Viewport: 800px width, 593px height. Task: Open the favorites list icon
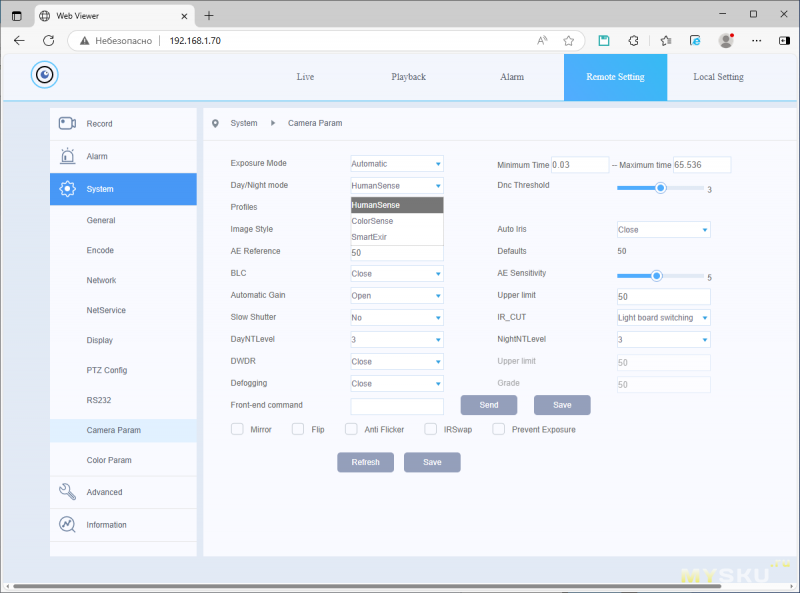(x=666, y=40)
